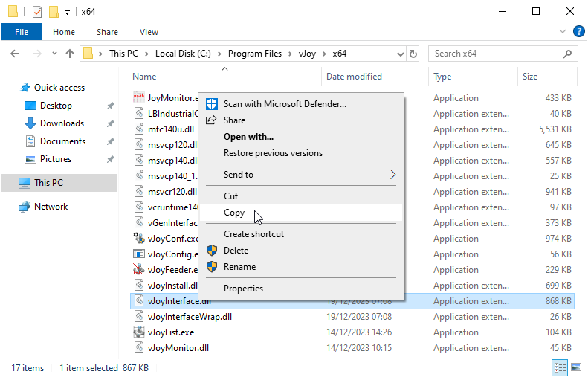Open the View ribbon tab
This screenshot has height=377, width=588.
coord(149,32)
